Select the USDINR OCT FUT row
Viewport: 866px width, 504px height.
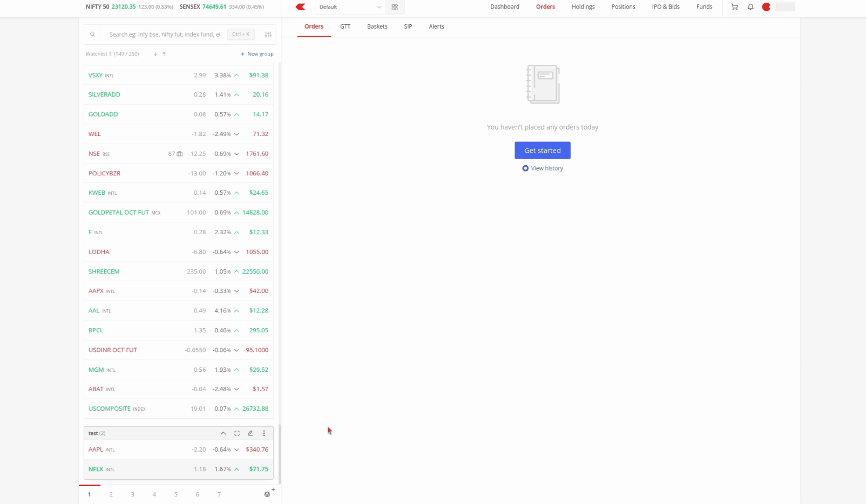click(179, 350)
